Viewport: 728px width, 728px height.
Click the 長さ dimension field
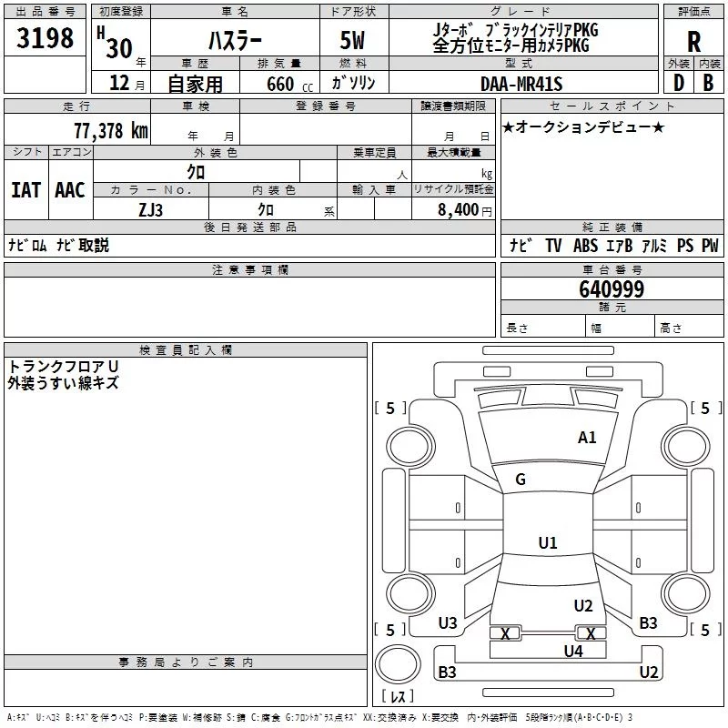tap(542, 326)
